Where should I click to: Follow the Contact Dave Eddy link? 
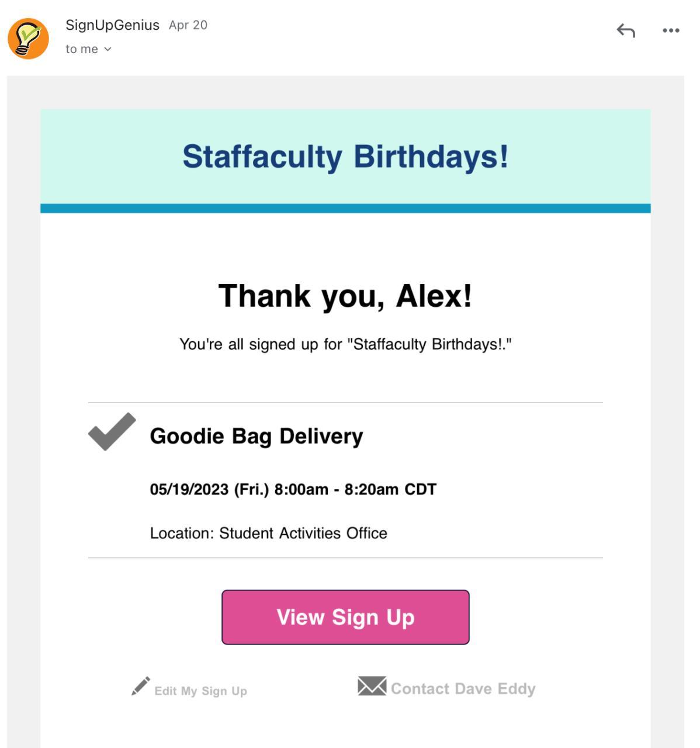pos(463,689)
